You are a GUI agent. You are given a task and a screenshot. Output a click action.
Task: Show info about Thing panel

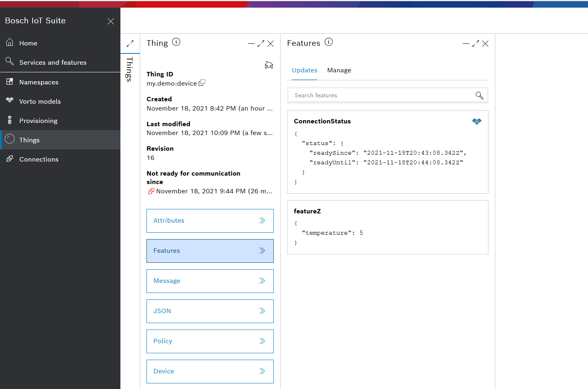click(176, 42)
